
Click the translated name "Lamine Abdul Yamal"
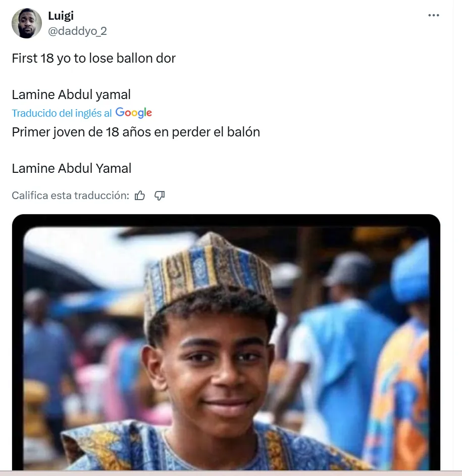[72, 168]
